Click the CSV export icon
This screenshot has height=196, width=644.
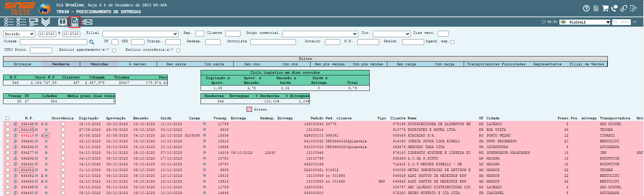[x=75, y=22]
